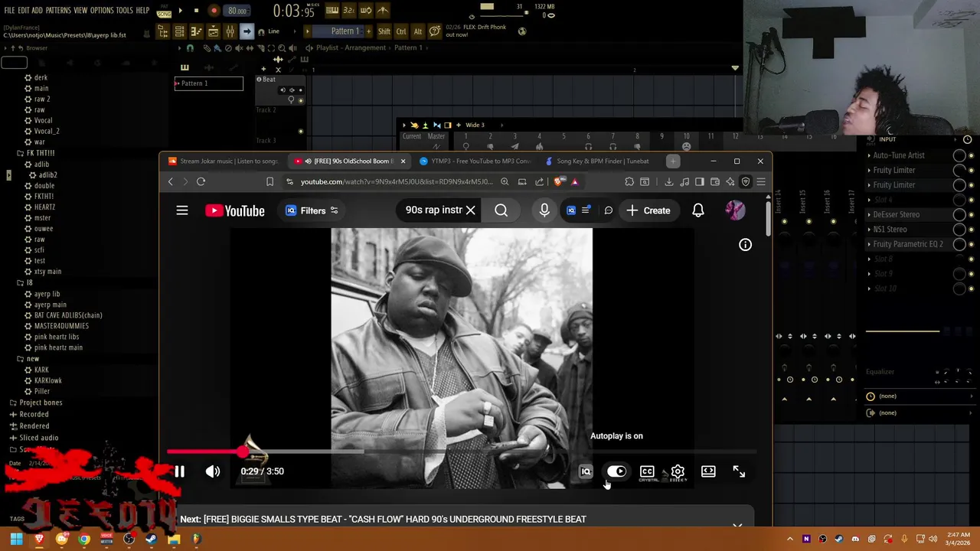
Task: Click the YouTube Create button
Action: click(648, 210)
